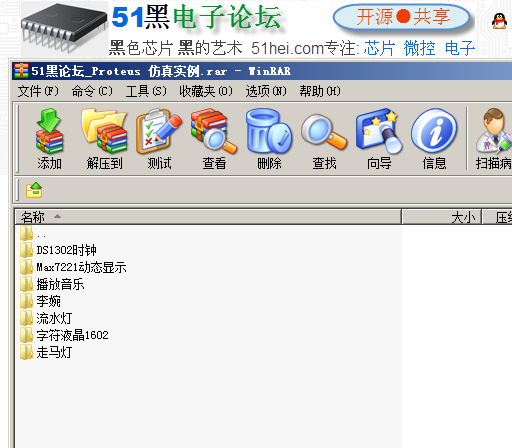Click the WinRAR window title text

point(161,71)
